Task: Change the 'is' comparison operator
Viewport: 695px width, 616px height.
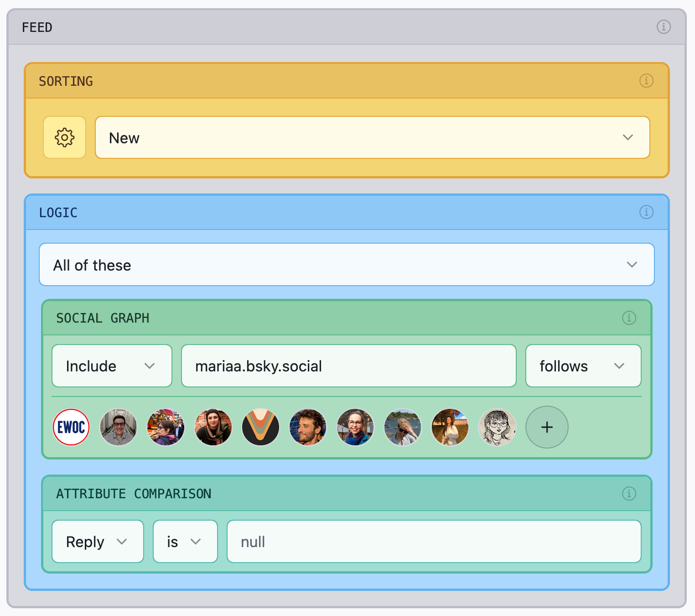Action: [x=185, y=542]
